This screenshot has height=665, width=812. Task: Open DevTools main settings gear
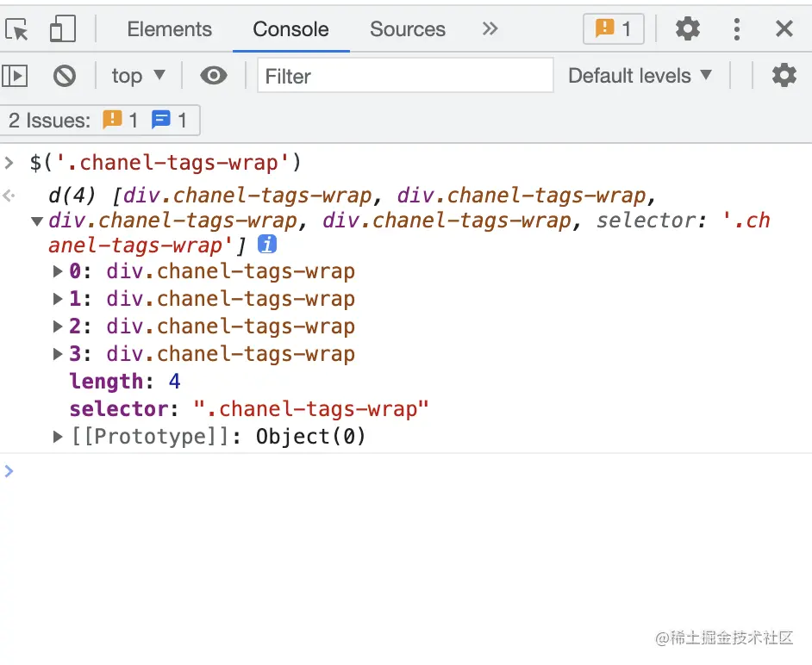[x=687, y=29]
